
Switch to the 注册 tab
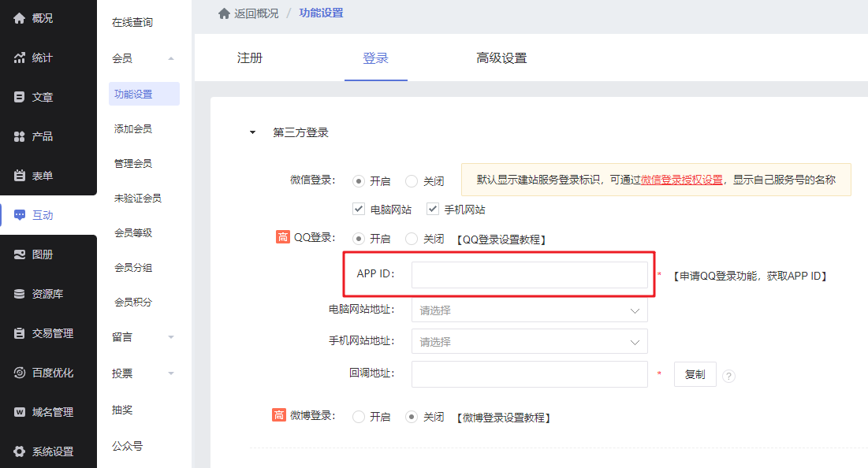[250, 58]
